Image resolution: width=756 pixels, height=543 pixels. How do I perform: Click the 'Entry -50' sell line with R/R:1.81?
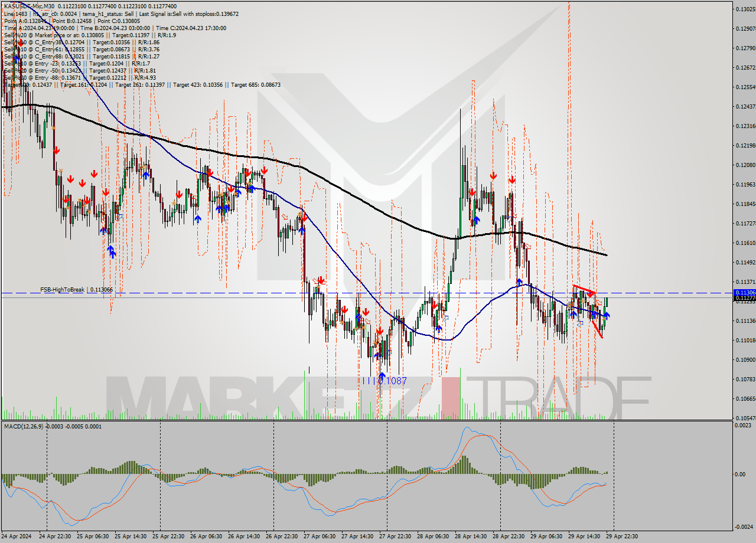click(80, 70)
